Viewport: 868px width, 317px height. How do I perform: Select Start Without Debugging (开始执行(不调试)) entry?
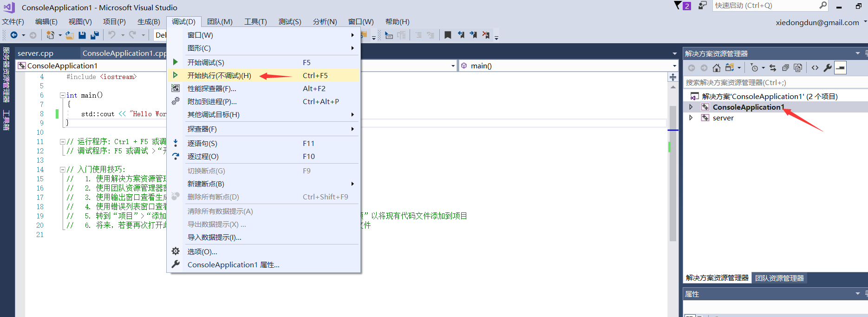[263, 75]
